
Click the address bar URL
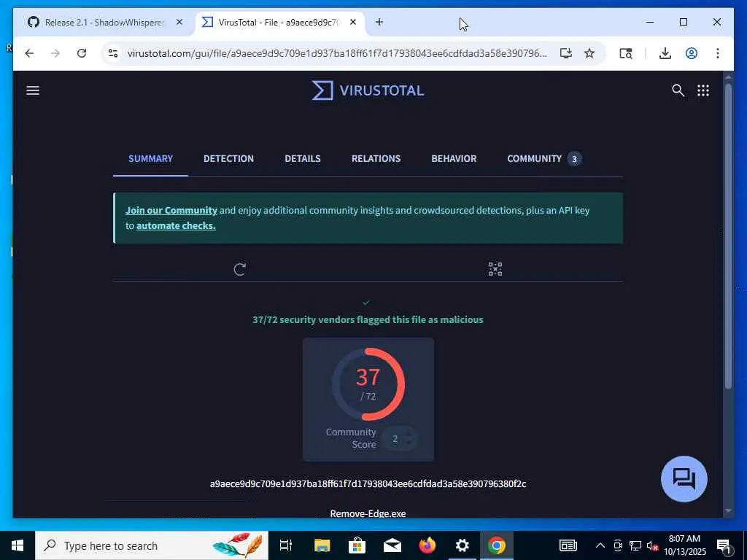(x=337, y=53)
